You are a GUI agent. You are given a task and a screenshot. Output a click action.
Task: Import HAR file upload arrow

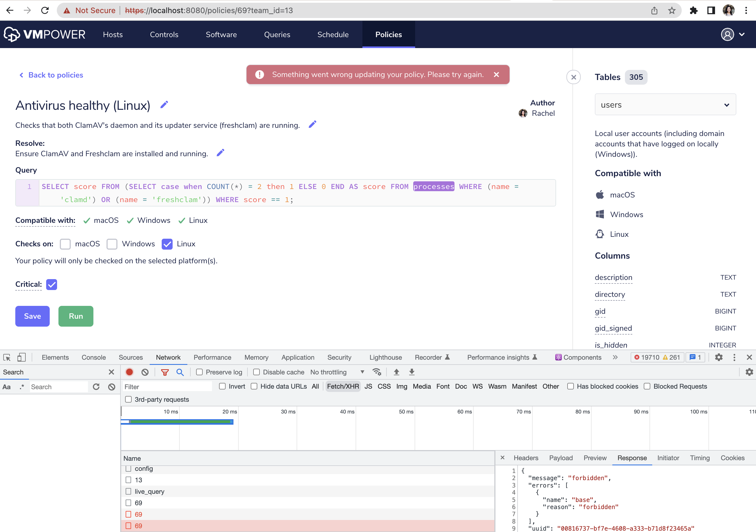click(x=397, y=372)
